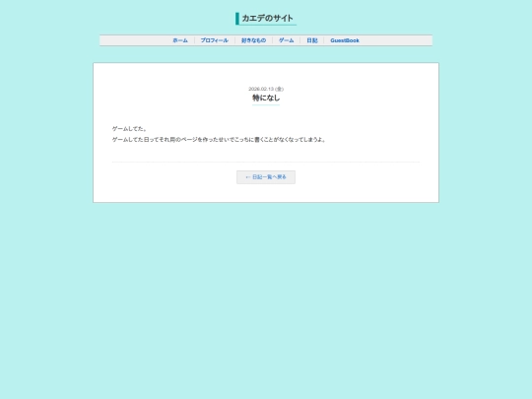Viewport: 532px width, 399px height.
Task: Visit the GuestBook page
Action: 345,40
